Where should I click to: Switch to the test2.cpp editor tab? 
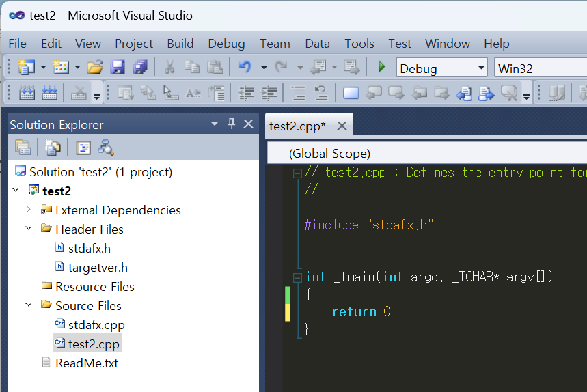(298, 126)
